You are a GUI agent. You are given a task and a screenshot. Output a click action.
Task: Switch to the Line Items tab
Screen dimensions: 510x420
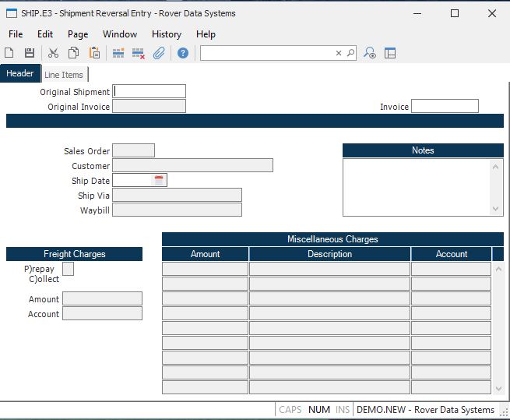click(64, 75)
